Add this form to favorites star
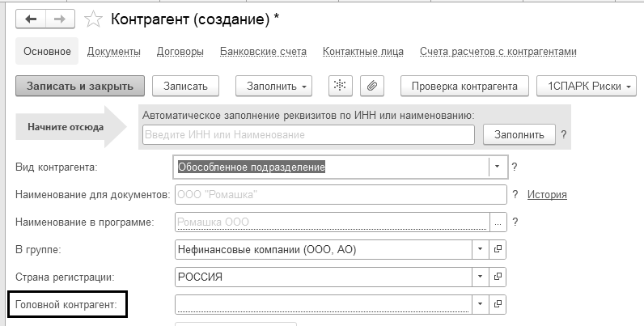 click(x=94, y=19)
